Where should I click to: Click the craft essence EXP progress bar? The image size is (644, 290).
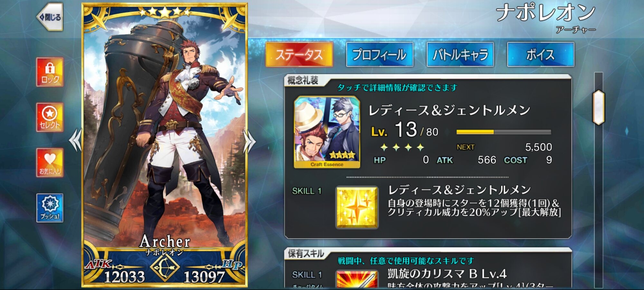pyautogui.click(x=504, y=132)
